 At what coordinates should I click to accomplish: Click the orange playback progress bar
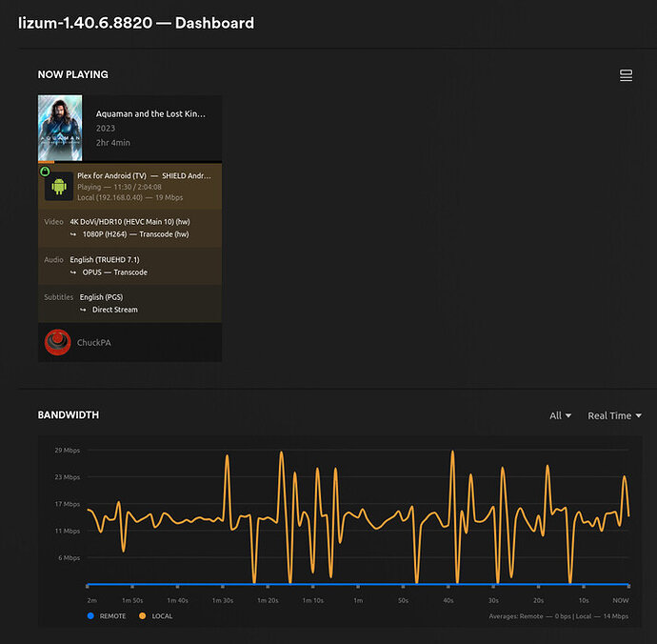coord(46,162)
